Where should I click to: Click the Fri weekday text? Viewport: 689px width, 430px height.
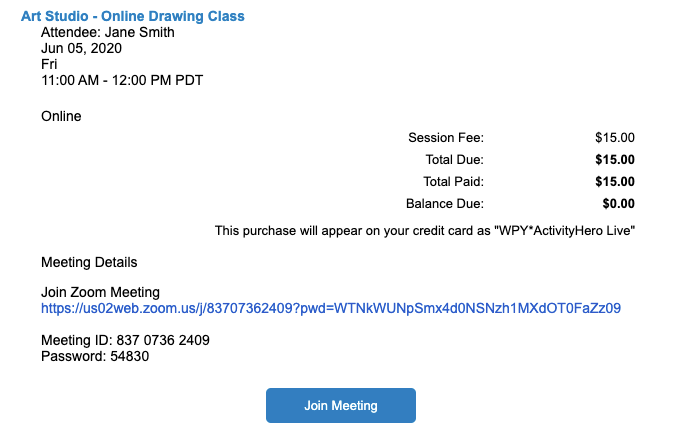(49, 65)
